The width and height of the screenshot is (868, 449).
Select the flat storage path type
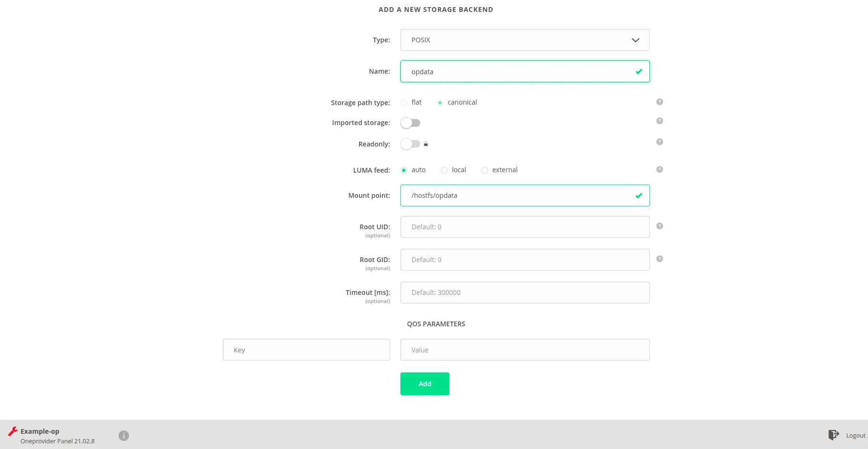tap(404, 102)
